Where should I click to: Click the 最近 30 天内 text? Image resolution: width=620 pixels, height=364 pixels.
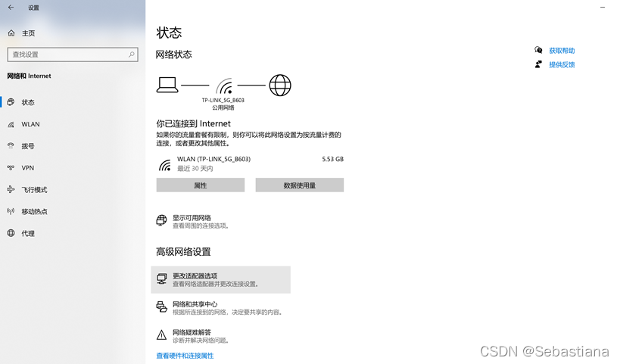195,169
